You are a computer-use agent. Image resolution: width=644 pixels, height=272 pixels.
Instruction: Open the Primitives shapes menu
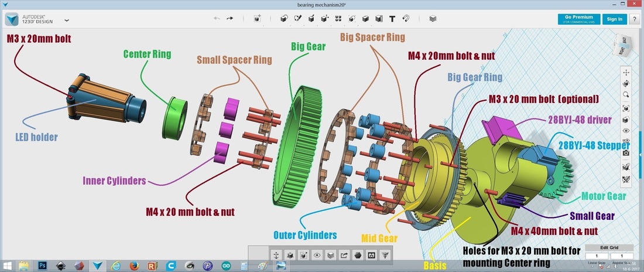pyautogui.click(x=284, y=19)
